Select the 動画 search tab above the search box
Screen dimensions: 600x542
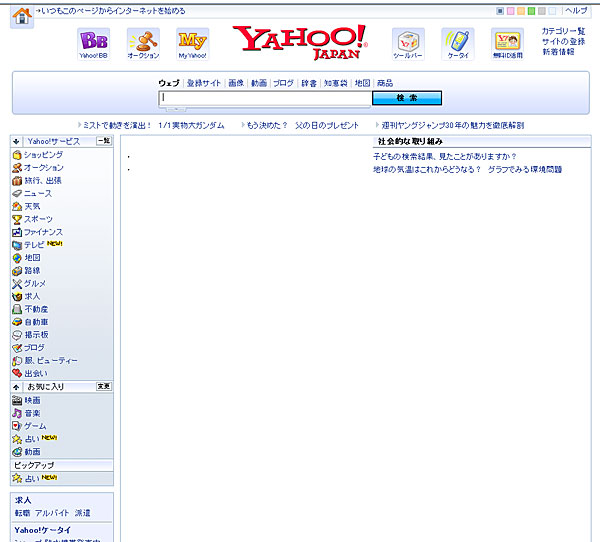(259, 83)
